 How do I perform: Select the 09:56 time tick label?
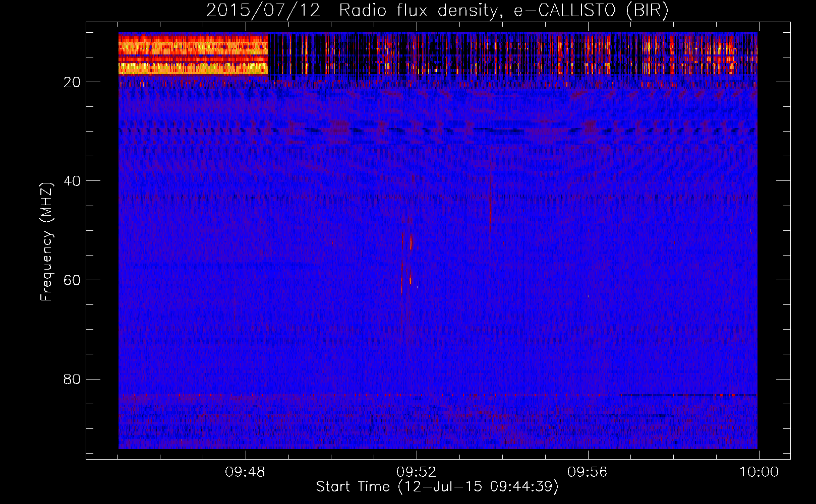point(588,472)
